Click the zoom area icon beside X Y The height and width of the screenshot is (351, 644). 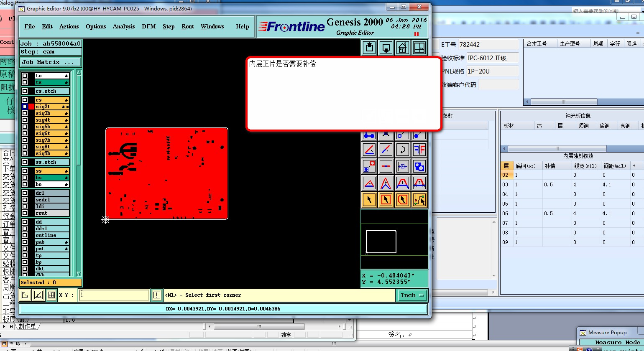tap(25, 295)
